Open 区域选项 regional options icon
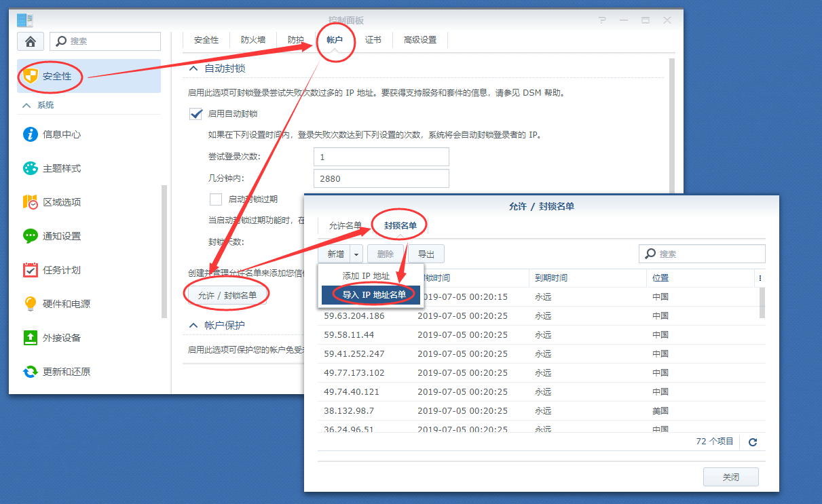 coord(31,202)
